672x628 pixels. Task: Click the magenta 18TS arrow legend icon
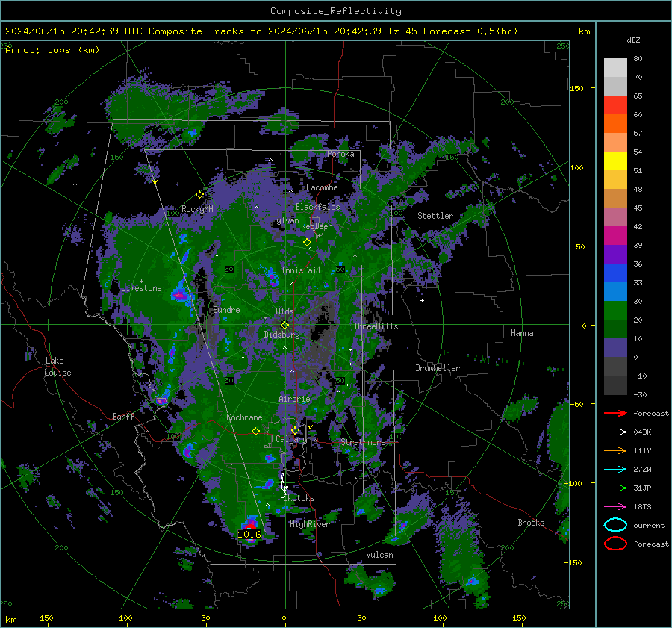click(x=615, y=507)
